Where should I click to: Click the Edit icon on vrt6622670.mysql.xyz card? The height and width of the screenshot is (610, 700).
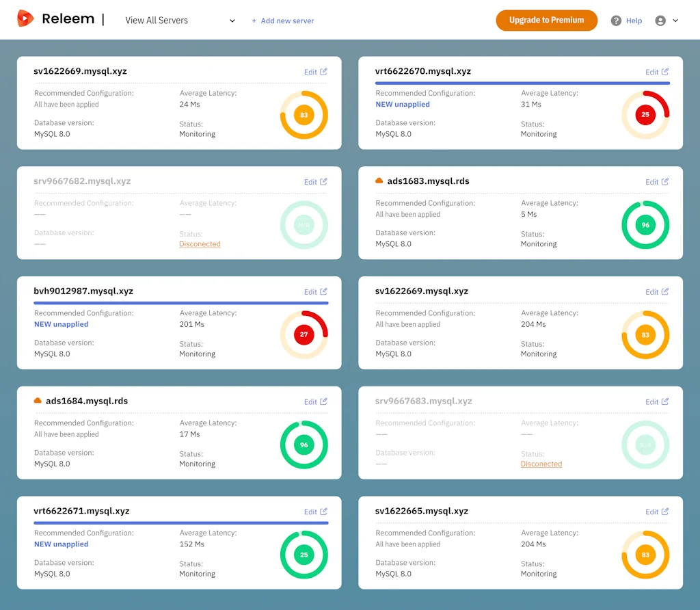click(x=665, y=72)
